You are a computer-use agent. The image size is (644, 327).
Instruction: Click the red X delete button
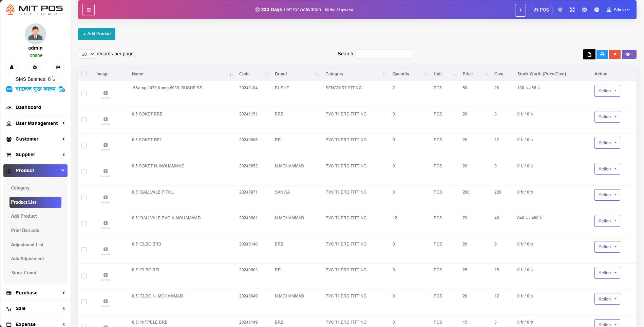pyautogui.click(x=614, y=54)
